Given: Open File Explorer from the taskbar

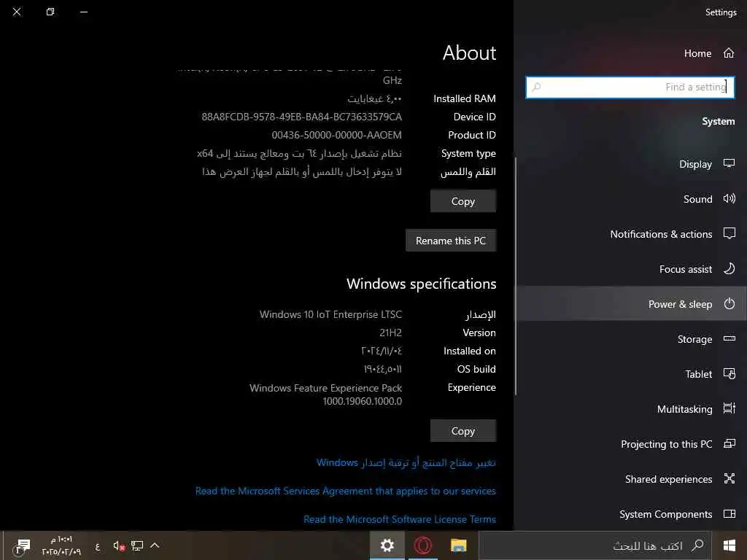Looking at the screenshot, I should [x=458, y=545].
